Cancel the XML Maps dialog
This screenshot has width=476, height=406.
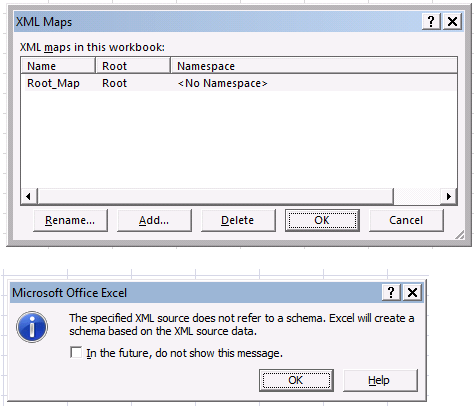point(406,220)
